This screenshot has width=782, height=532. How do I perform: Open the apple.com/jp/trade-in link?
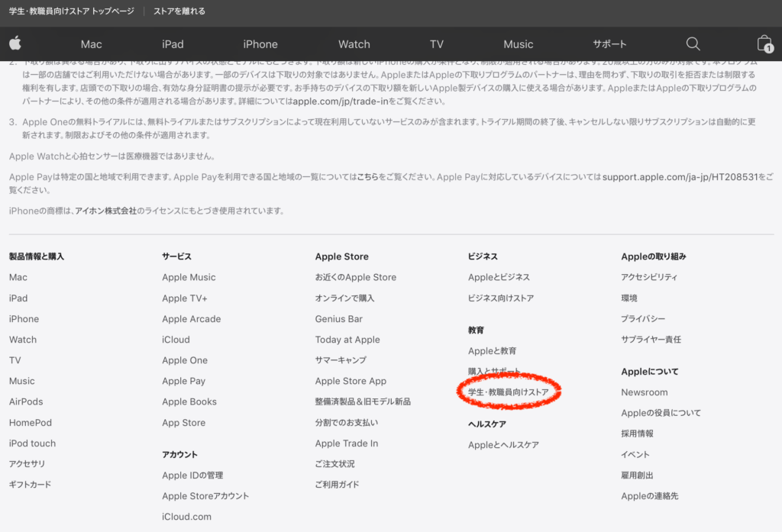[x=341, y=102]
